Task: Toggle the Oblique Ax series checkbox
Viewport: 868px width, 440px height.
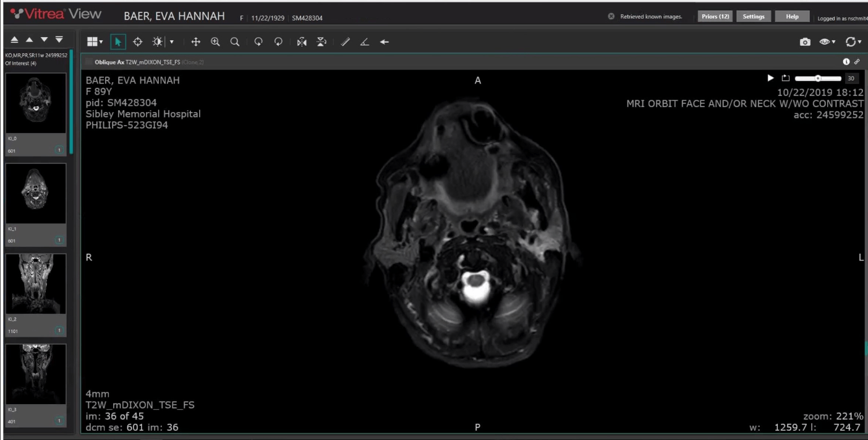Action: pos(89,62)
